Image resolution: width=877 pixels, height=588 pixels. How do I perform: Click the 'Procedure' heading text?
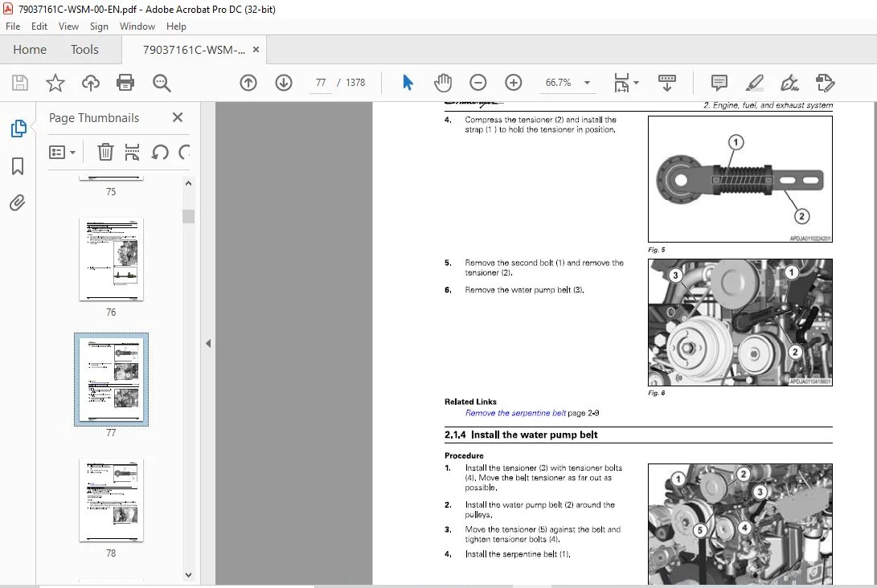point(464,455)
